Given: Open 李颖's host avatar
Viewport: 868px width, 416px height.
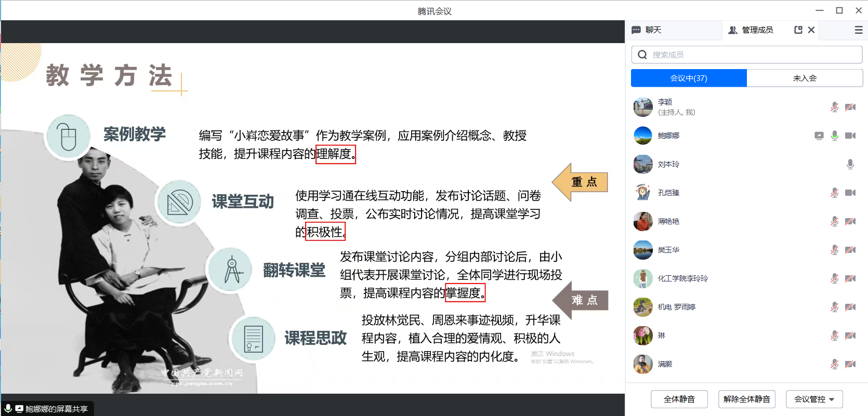Looking at the screenshot, I should [643, 107].
